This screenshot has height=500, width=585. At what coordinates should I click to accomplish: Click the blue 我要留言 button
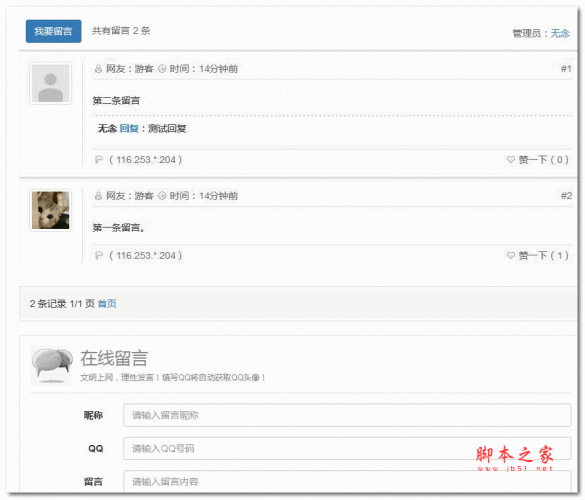[53, 31]
